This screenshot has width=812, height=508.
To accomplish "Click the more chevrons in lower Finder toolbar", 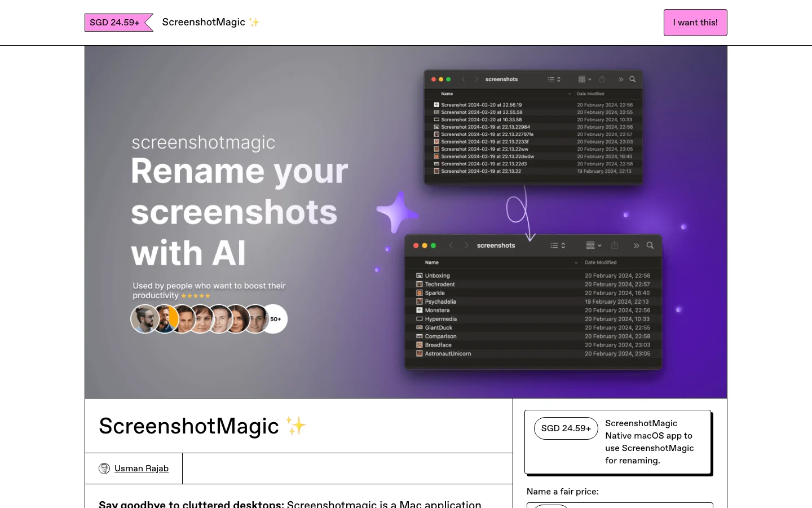I will click(x=636, y=246).
